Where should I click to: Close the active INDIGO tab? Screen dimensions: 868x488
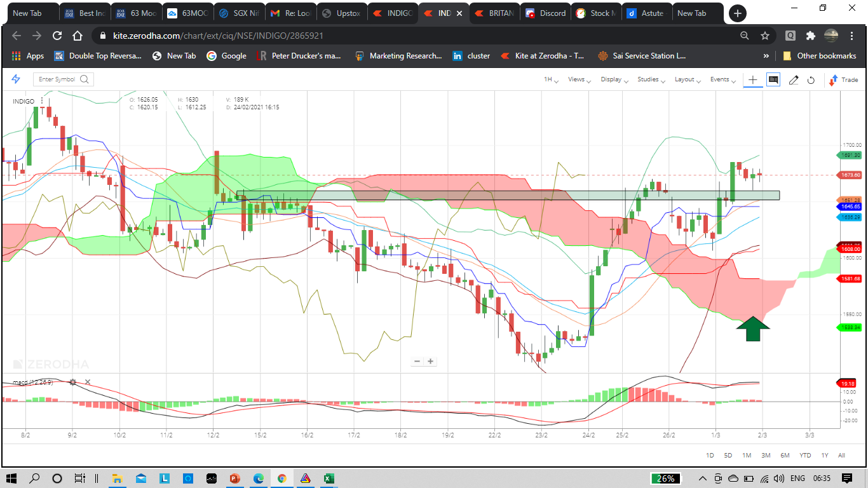pyautogui.click(x=459, y=13)
